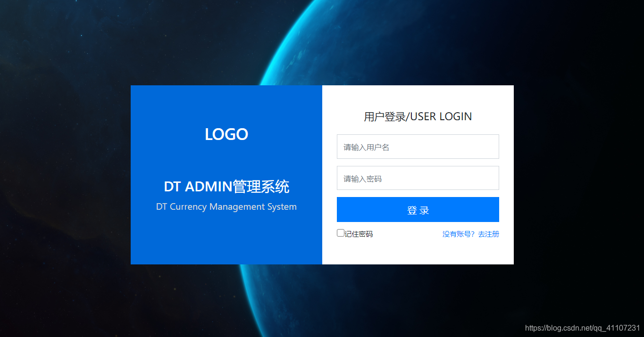Select the DT ADMIN管理系统 title

pyautogui.click(x=226, y=187)
